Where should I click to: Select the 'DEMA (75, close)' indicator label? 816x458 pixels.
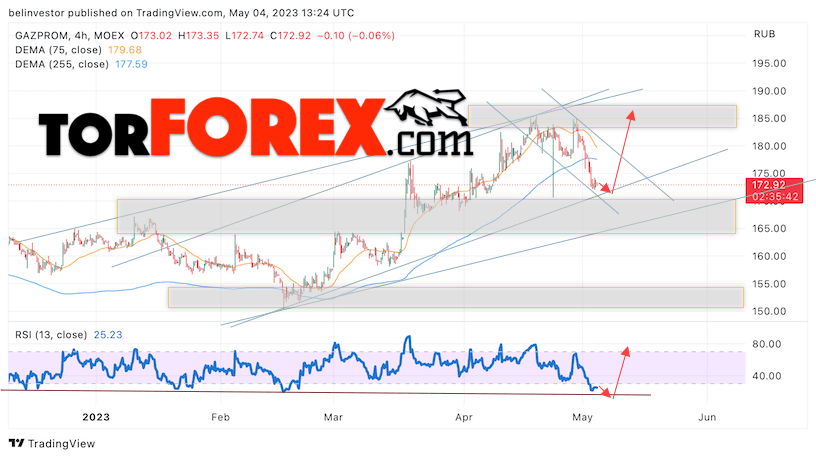(x=58, y=50)
